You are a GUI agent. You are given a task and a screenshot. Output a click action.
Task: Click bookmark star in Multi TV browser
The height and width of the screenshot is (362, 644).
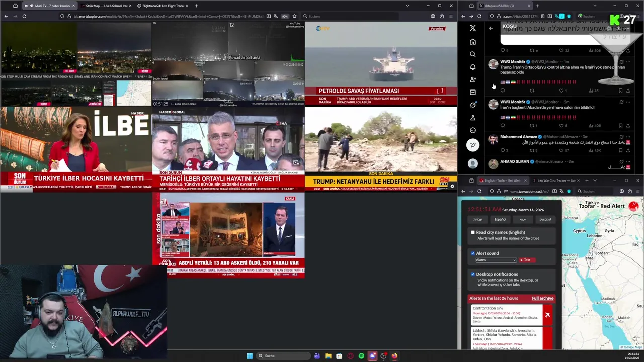(294, 16)
